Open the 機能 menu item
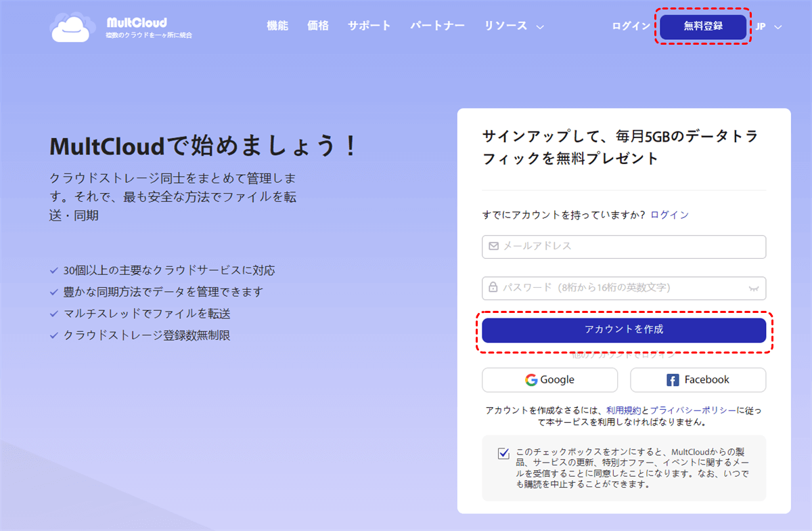This screenshot has height=531, width=812. (277, 26)
